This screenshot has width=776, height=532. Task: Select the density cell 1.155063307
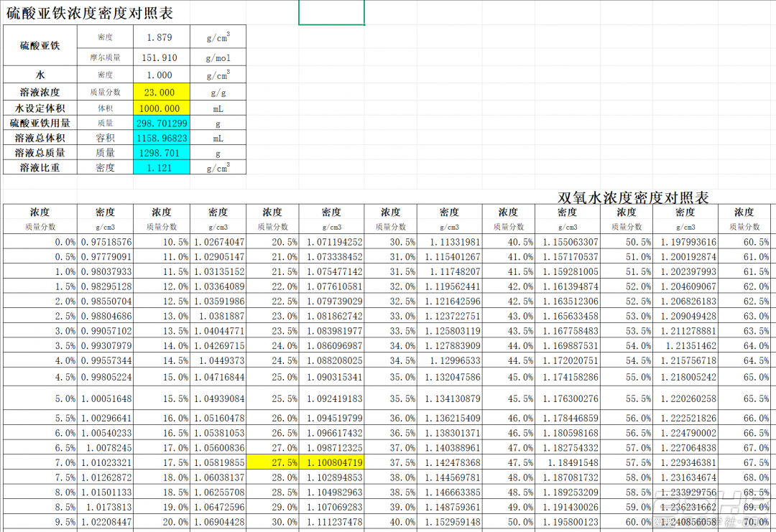click(x=568, y=242)
